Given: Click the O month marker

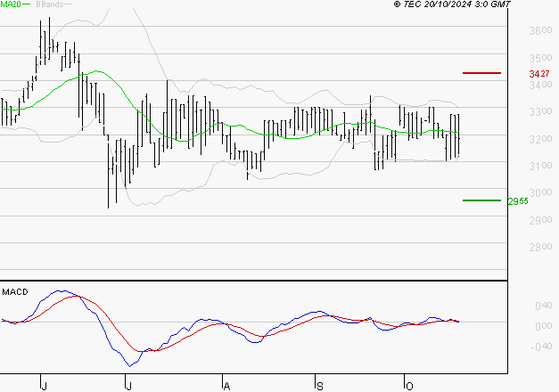Looking at the screenshot, I should (x=409, y=386).
